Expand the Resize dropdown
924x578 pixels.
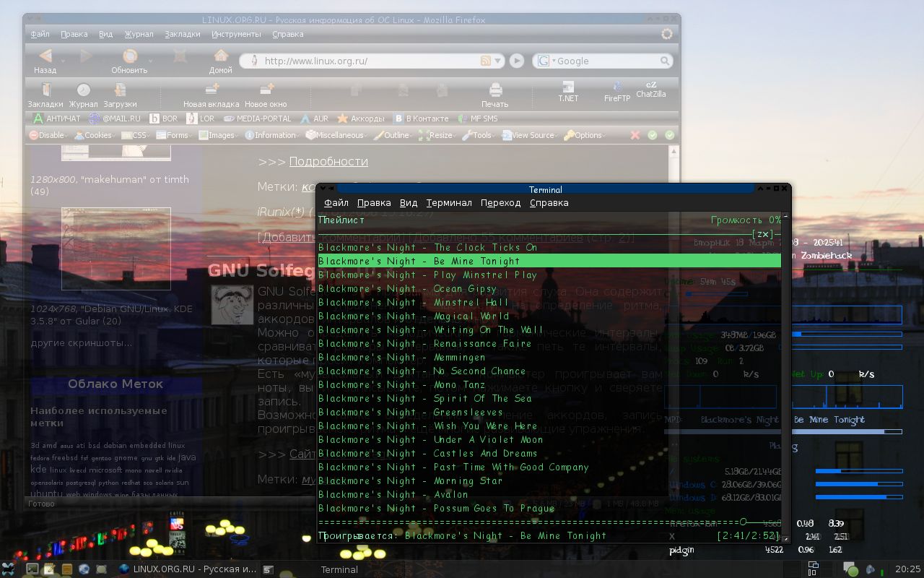438,135
